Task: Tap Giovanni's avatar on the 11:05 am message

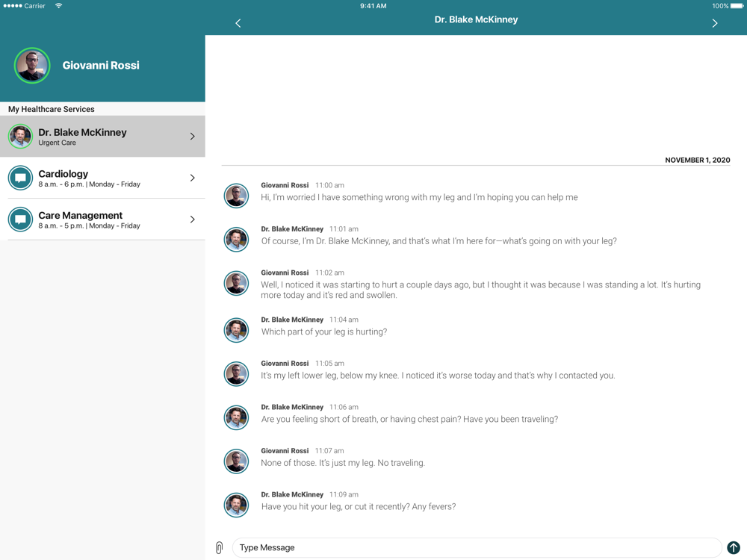Action: 236,374
